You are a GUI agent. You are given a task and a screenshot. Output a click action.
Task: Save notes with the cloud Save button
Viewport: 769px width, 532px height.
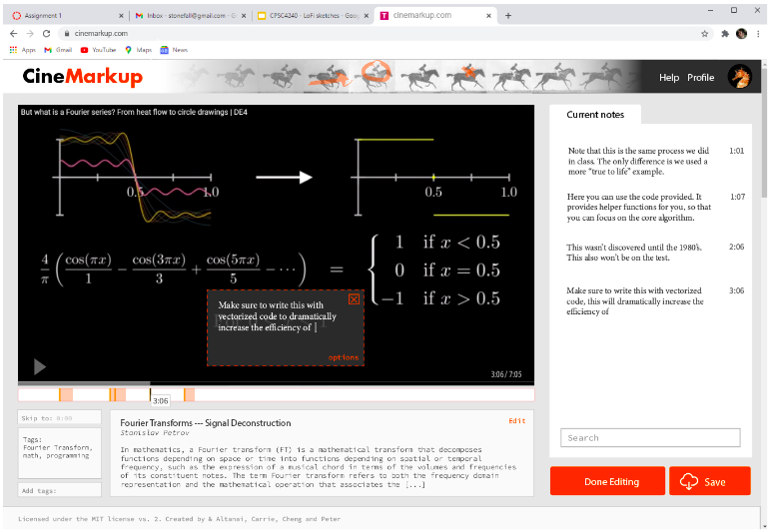710,481
